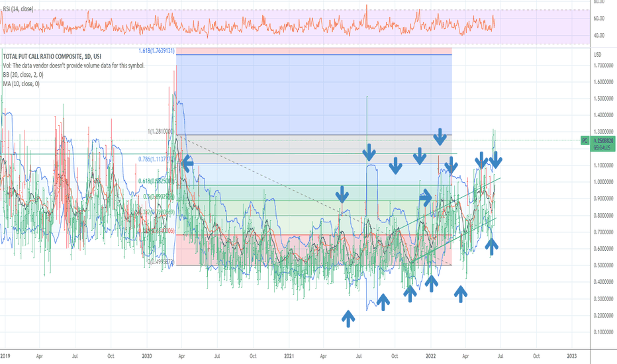Click the MA (10, close, 0) legend

(x=21, y=84)
